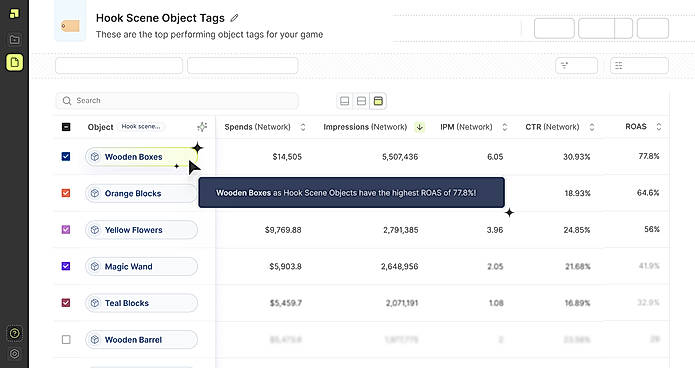Click the pencil edit icon beside title
Image resolution: width=695 pixels, height=368 pixels.
coord(234,18)
